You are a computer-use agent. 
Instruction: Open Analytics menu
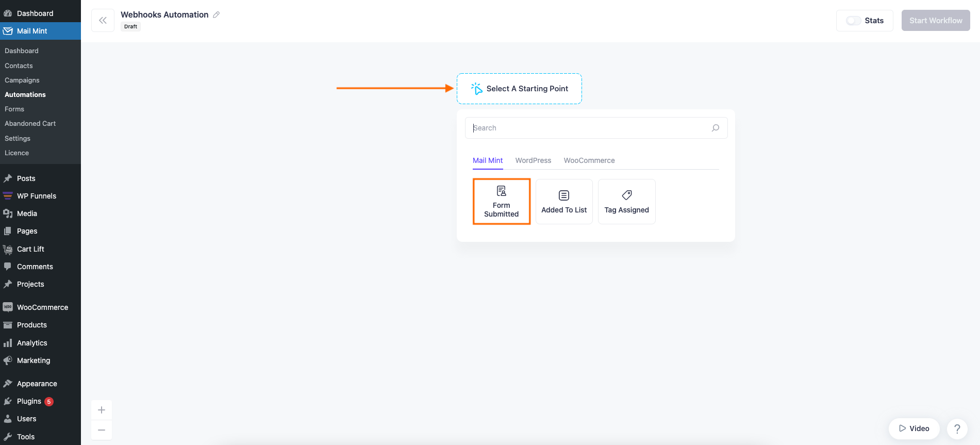40,343
